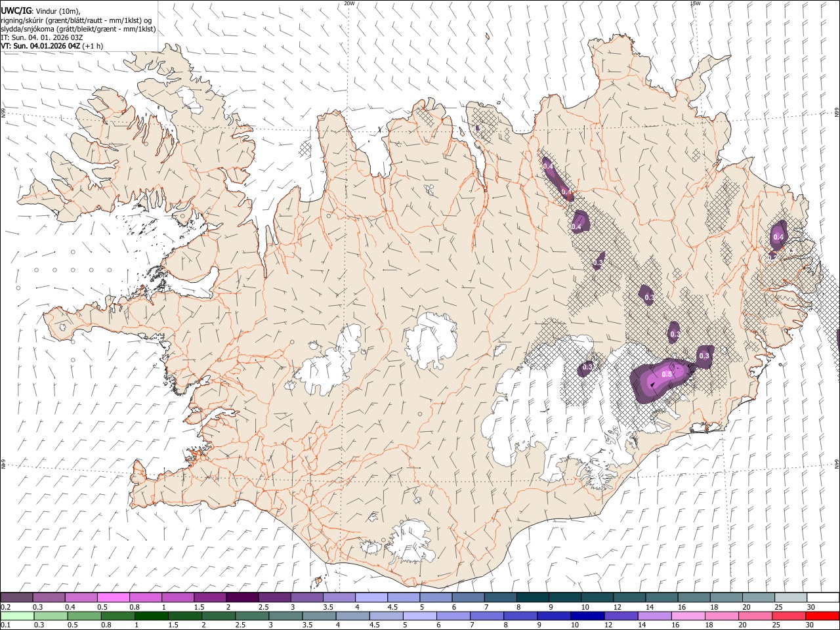
Task: Select the lilac 14 rain legend swatch
Action: [654, 616]
